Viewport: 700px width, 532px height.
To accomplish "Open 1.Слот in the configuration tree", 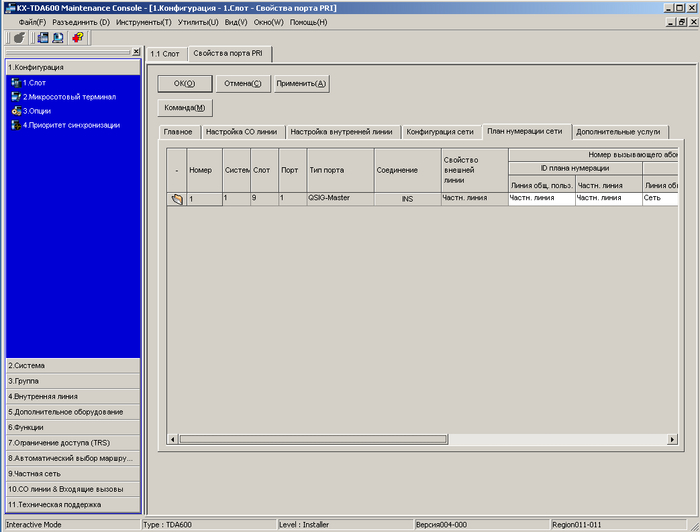I will click(x=34, y=83).
